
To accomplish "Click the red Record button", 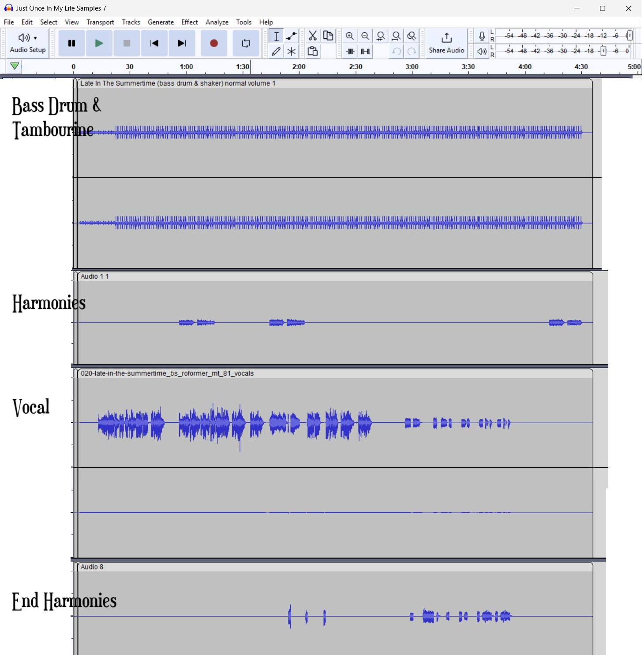I will pos(214,43).
